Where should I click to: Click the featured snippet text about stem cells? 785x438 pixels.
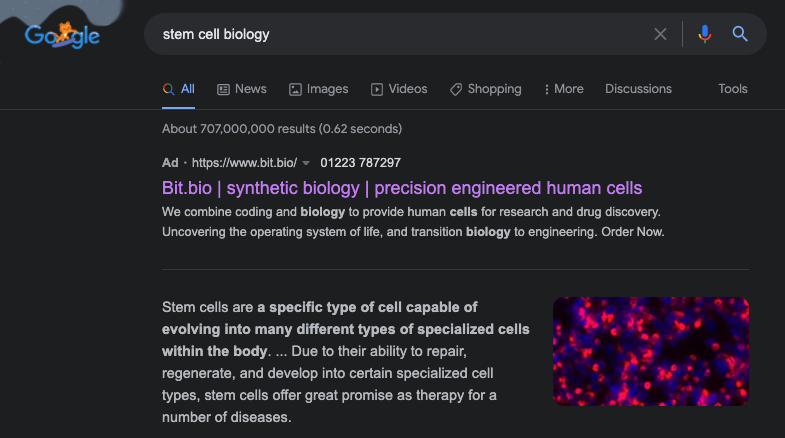click(x=345, y=362)
